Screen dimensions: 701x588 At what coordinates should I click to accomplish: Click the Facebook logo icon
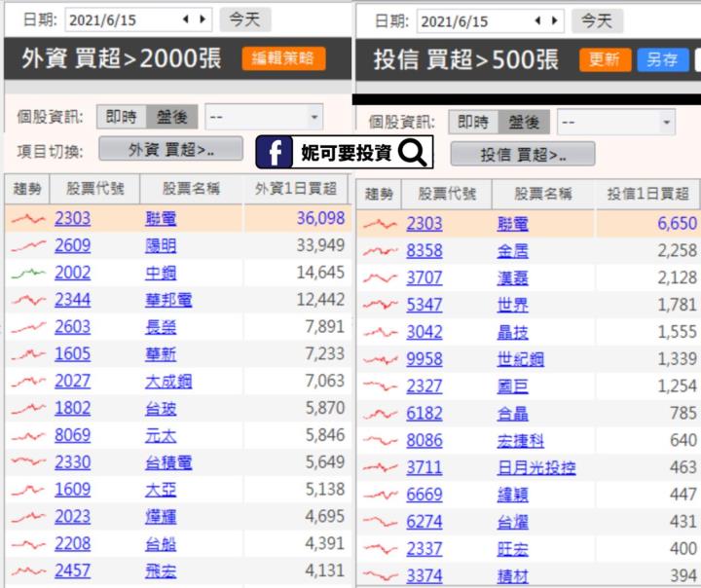pyautogui.click(x=275, y=152)
